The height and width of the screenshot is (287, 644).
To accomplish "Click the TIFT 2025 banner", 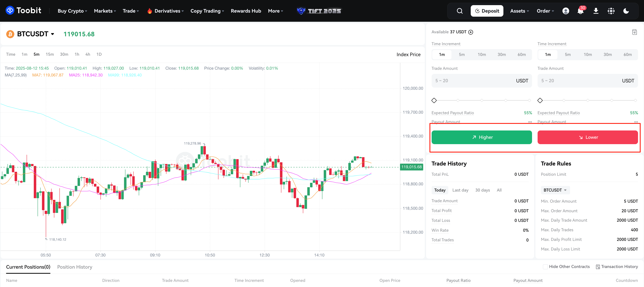I will pos(319,11).
